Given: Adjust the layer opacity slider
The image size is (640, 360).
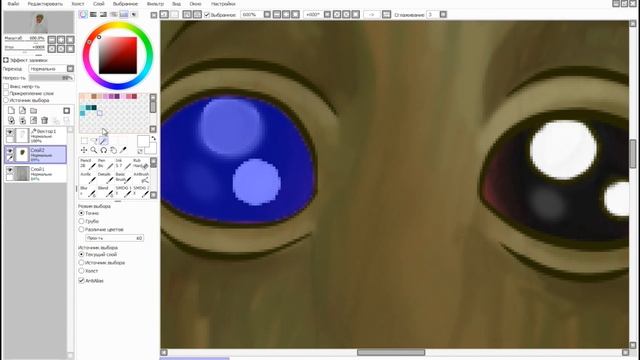Looking at the screenshot, I should click(x=51, y=78).
